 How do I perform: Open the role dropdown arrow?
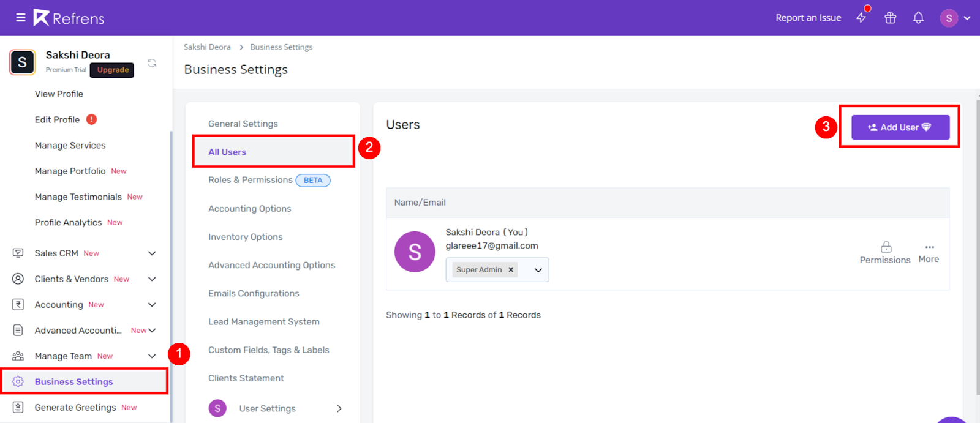pos(538,270)
